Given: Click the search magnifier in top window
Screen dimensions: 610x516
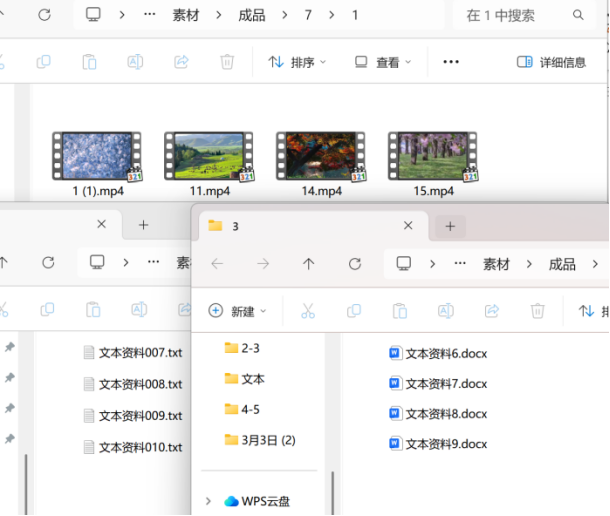Looking at the screenshot, I should tap(578, 15).
